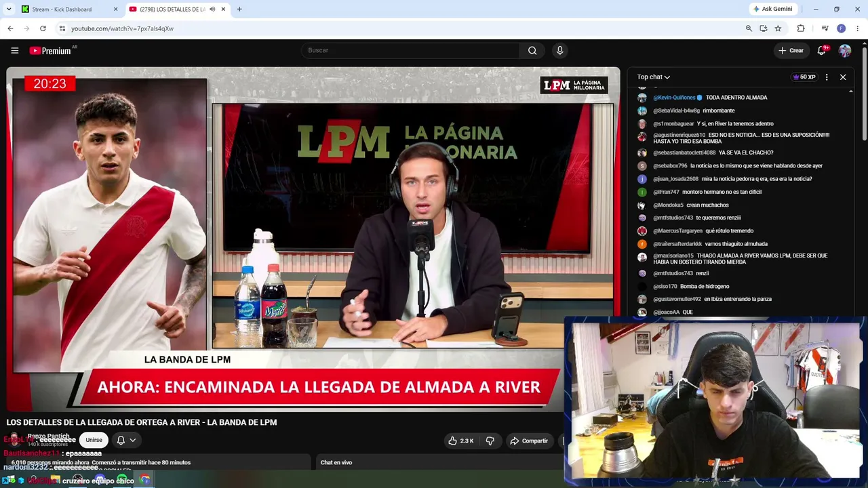Click the install app icon in address bar
This screenshot has height=488, width=868.
click(x=764, y=28)
